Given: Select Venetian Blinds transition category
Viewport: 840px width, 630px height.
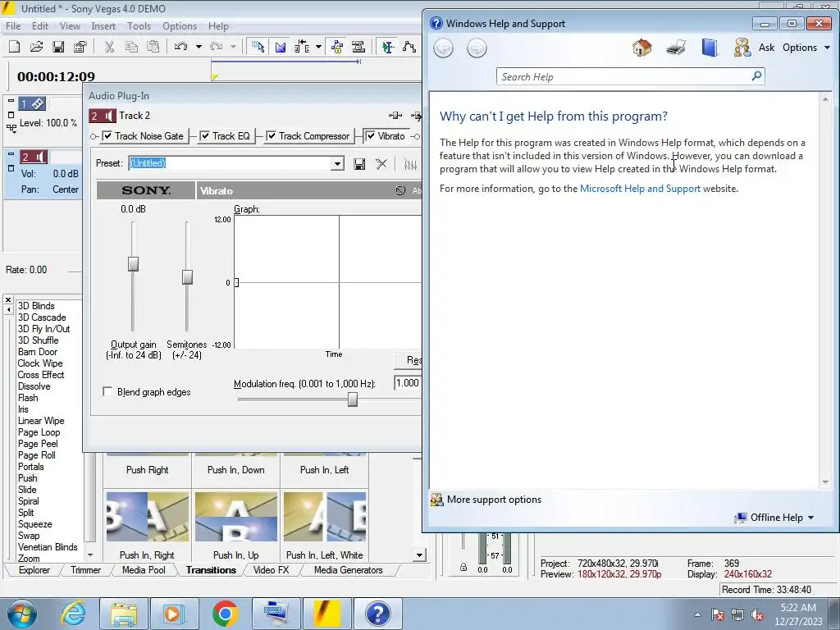Looking at the screenshot, I should click(48, 547).
